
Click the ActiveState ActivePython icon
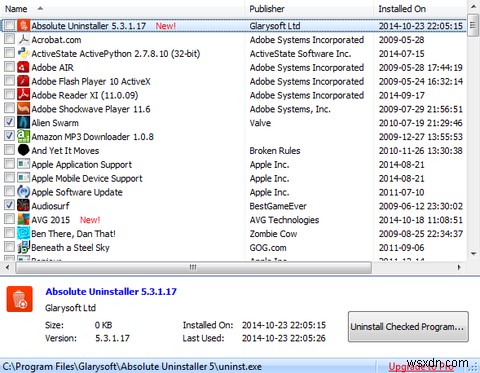click(x=23, y=53)
